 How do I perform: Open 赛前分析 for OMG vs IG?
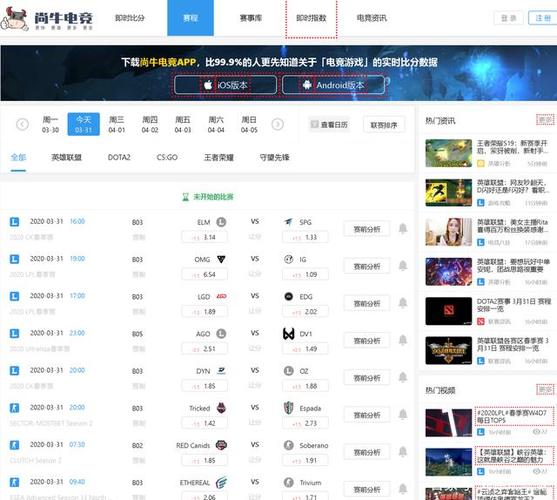[367, 266]
